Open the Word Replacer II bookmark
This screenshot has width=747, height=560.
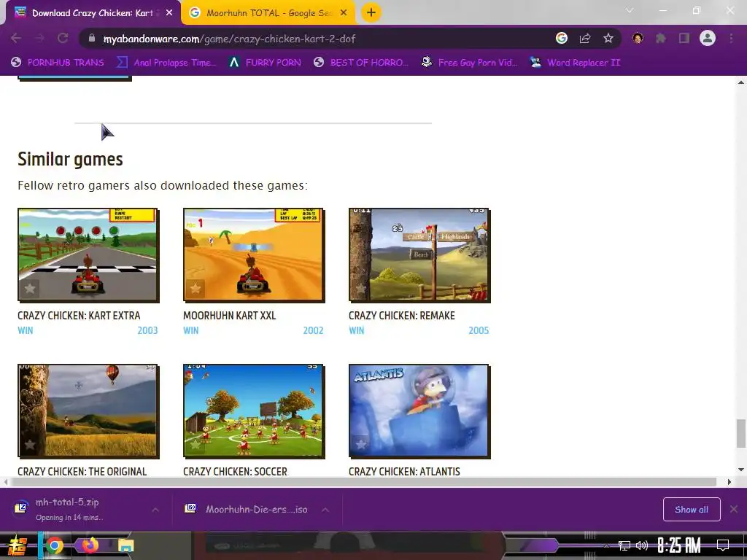click(576, 63)
